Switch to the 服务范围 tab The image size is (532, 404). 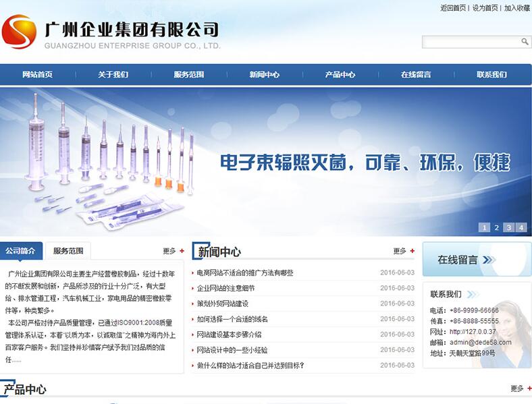point(68,251)
